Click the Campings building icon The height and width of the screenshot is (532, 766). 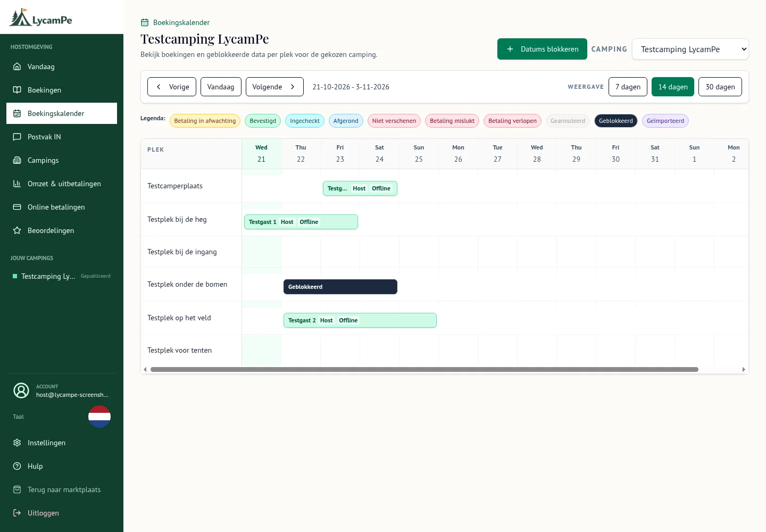click(x=17, y=160)
